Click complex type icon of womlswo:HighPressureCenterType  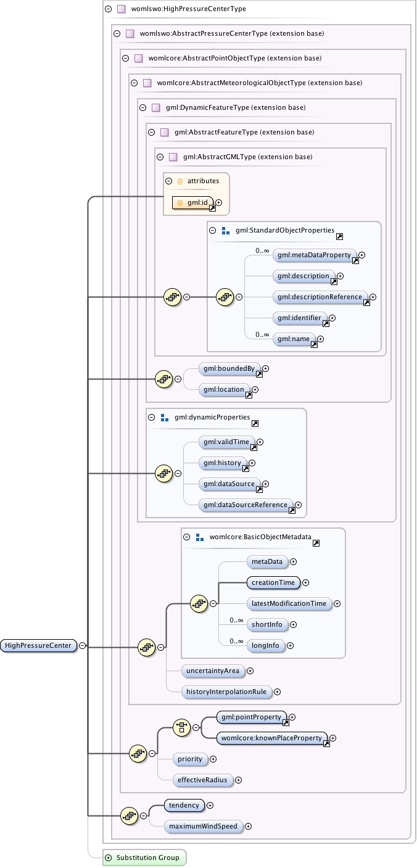[x=122, y=9]
